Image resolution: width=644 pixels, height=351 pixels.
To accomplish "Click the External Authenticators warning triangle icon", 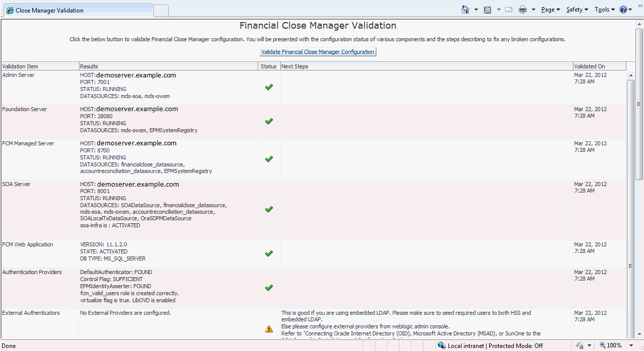I will point(269,329).
